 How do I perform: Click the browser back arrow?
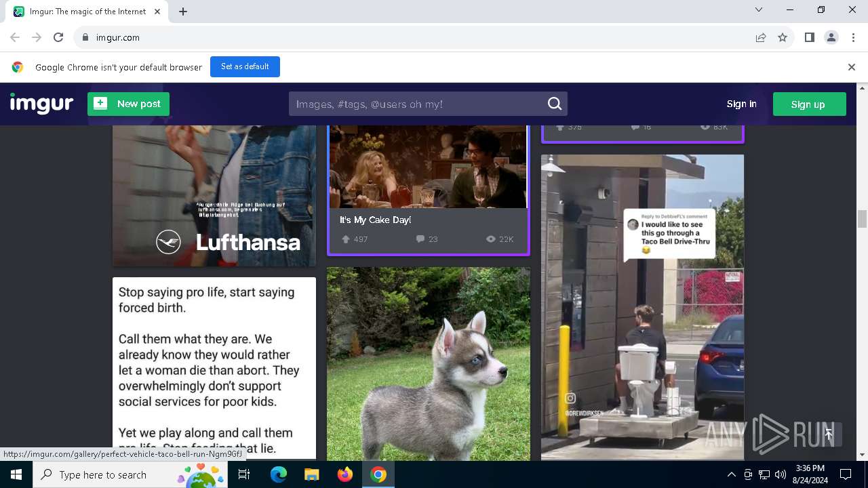[15, 37]
